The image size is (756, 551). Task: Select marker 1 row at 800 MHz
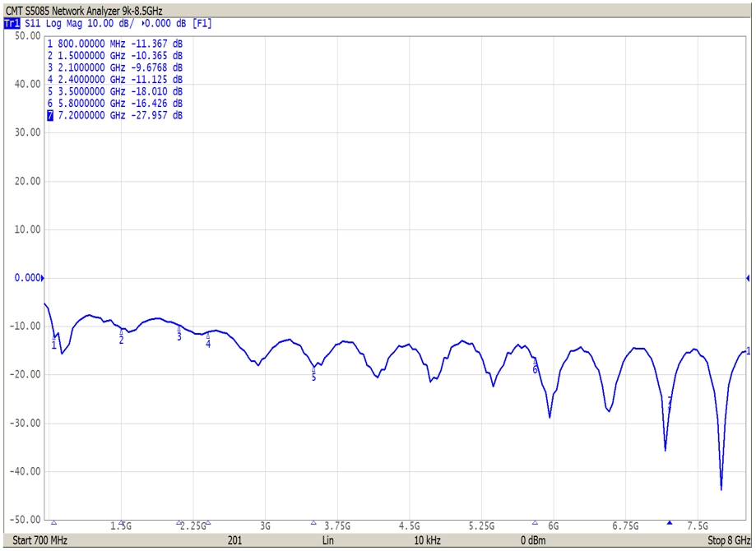[x=115, y=43]
